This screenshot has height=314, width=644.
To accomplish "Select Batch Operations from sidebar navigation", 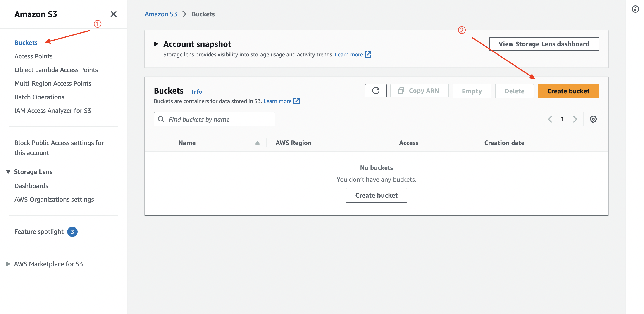I will 39,97.
